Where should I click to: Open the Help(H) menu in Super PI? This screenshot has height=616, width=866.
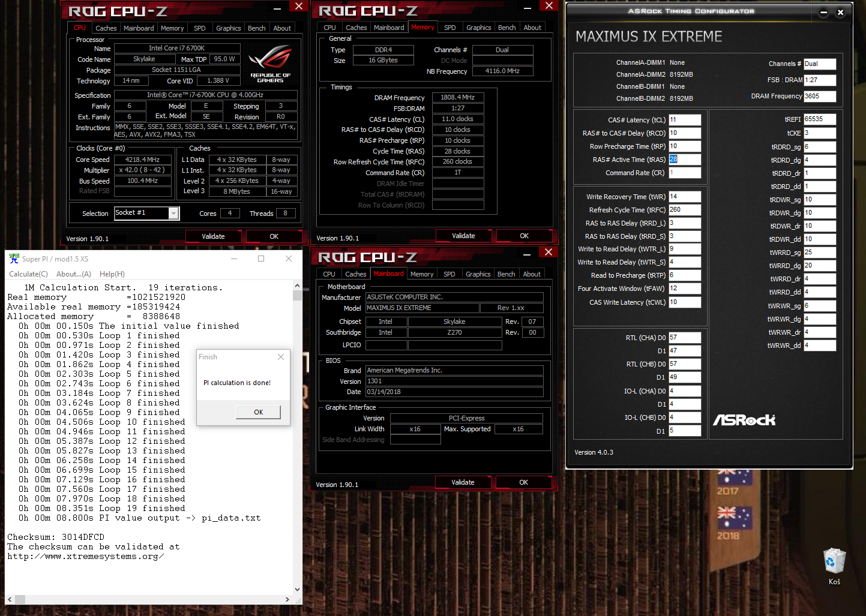pyautogui.click(x=112, y=274)
